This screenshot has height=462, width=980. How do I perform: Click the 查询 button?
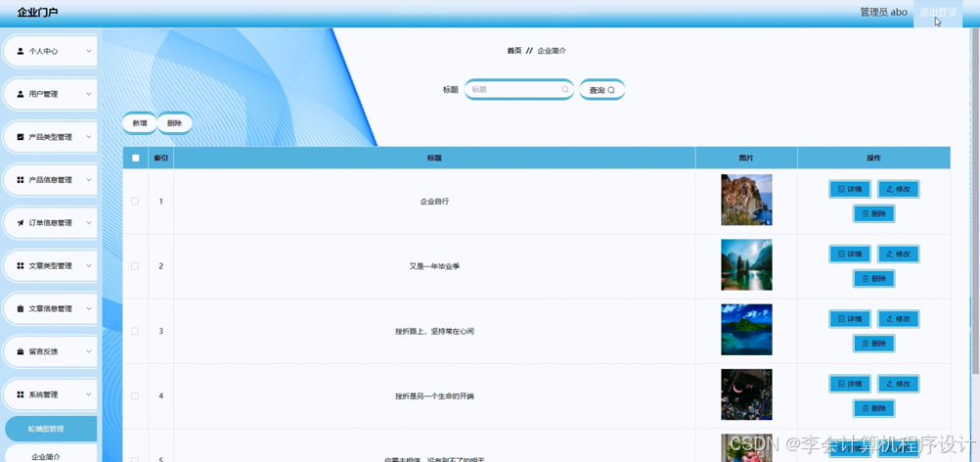(x=601, y=90)
